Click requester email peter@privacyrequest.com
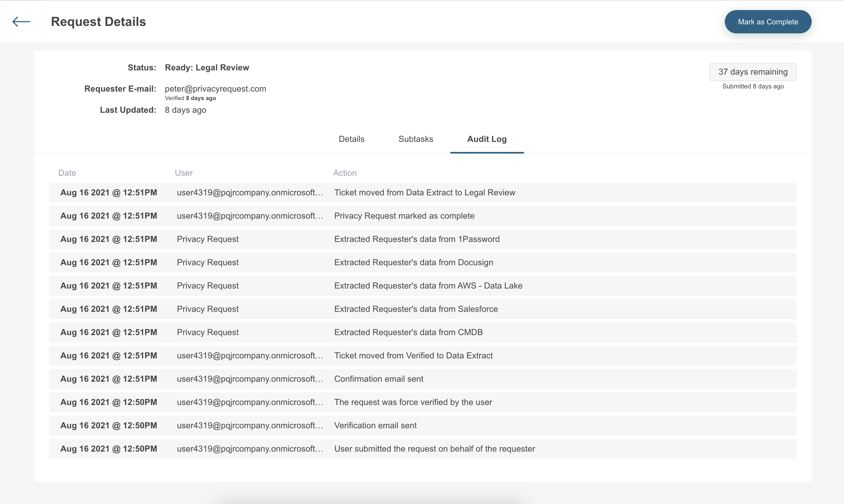The width and height of the screenshot is (844, 504). [x=215, y=89]
